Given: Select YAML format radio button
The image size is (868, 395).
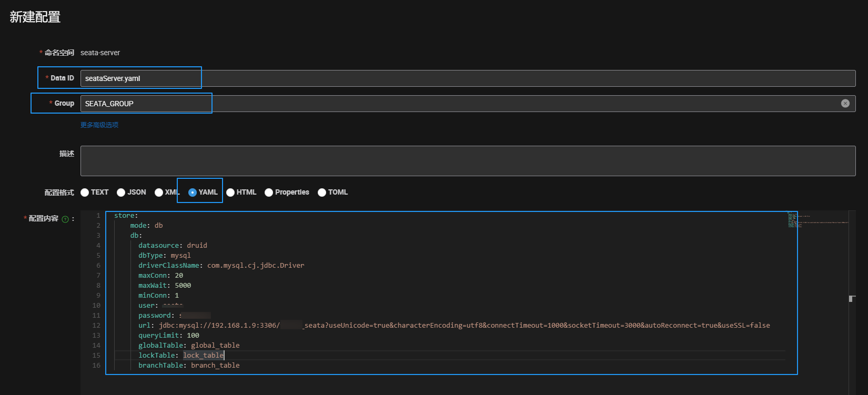Looking at the screenshot, I should tap(193, 193).
